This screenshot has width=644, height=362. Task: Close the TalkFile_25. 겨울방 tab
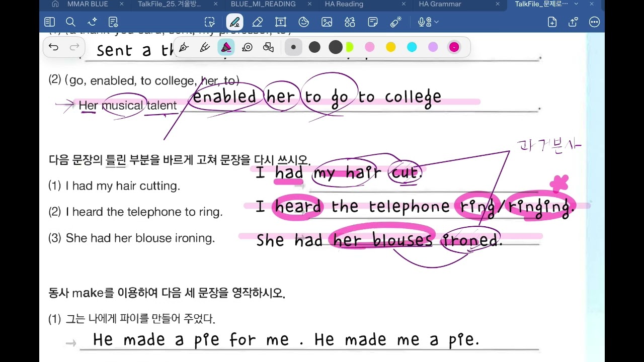(216, 4)
